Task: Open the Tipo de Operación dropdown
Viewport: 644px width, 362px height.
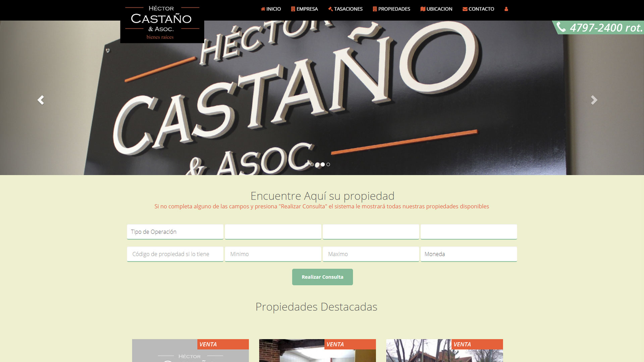Action: click(175, 232)
